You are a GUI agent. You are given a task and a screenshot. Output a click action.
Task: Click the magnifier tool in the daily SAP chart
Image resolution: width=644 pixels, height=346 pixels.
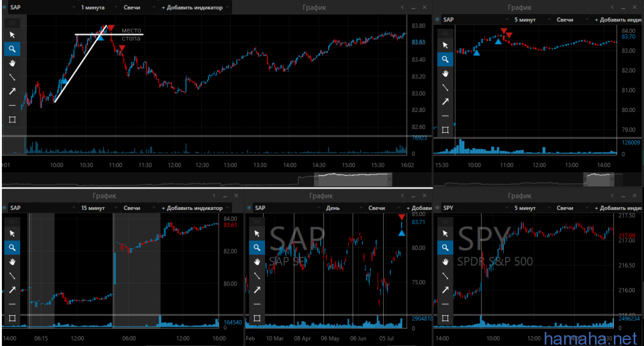[257, 247]
